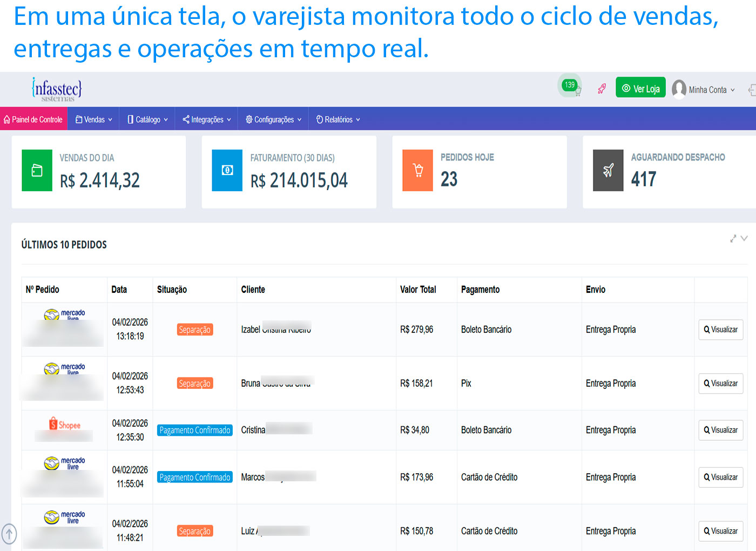Click Separação status of Izabel's order
756x551 pixels.
[195, 330]
